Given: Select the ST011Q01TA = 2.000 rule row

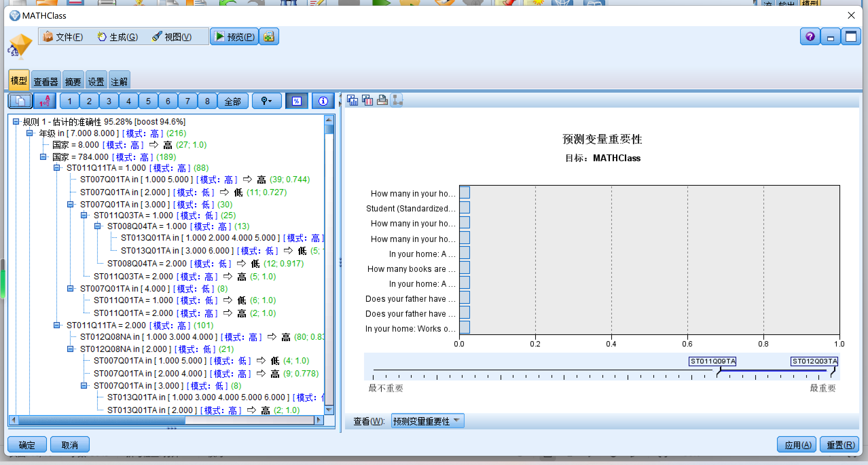Looking at the screenshot, I should [x=184, y=313].
